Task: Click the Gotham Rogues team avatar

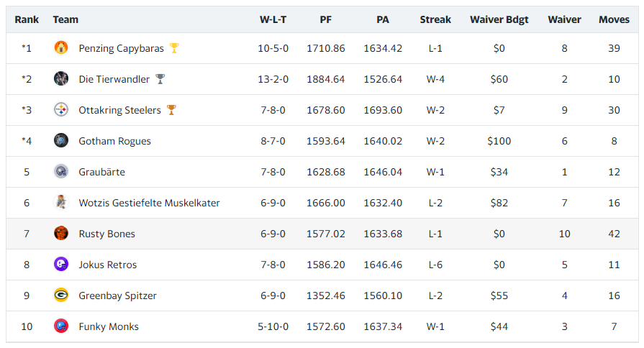Action: pos(61,140)
